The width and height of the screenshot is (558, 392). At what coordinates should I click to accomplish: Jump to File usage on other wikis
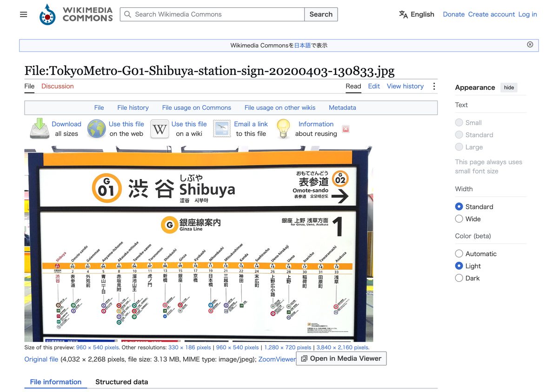point(280,107)
